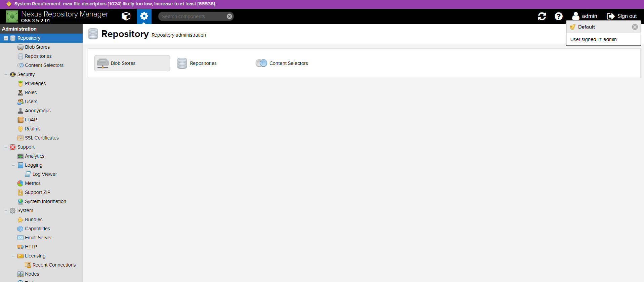644x282 pixels.
Task: Click the Administration gear icon
Action: (x=144, y=16)
